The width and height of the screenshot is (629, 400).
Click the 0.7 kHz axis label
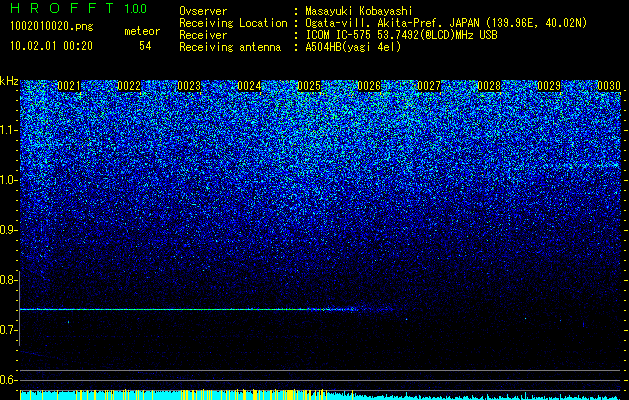click(x=8, y=330)
